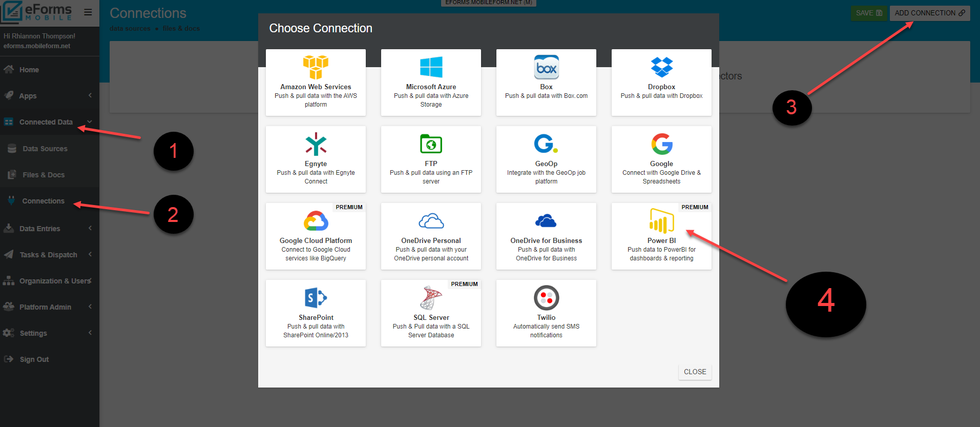
Task: Pick the Box logo icon
Action: point(546,67)
